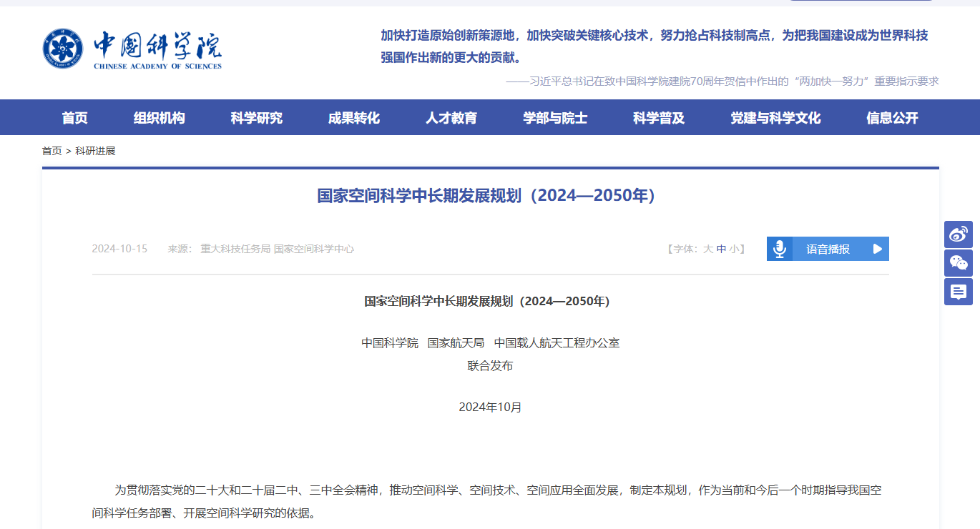Click the 语音播报 button label

coord(828,249)
